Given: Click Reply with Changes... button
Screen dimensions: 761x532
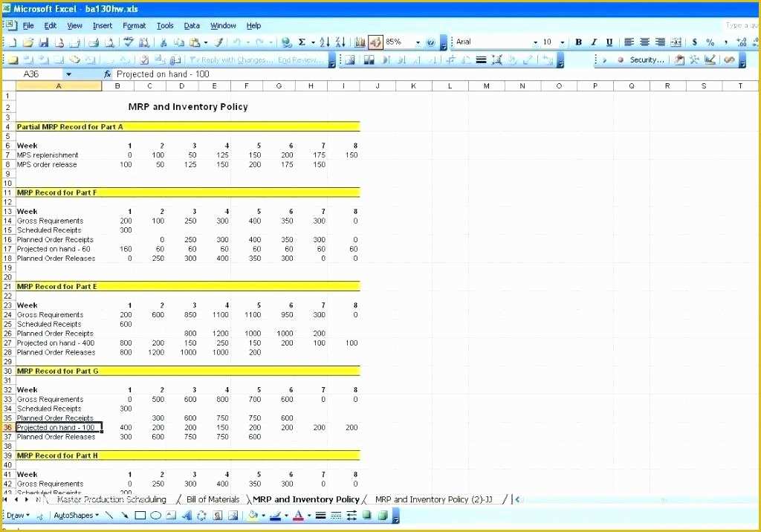Looking at the screenshot, I should [230, 59].
